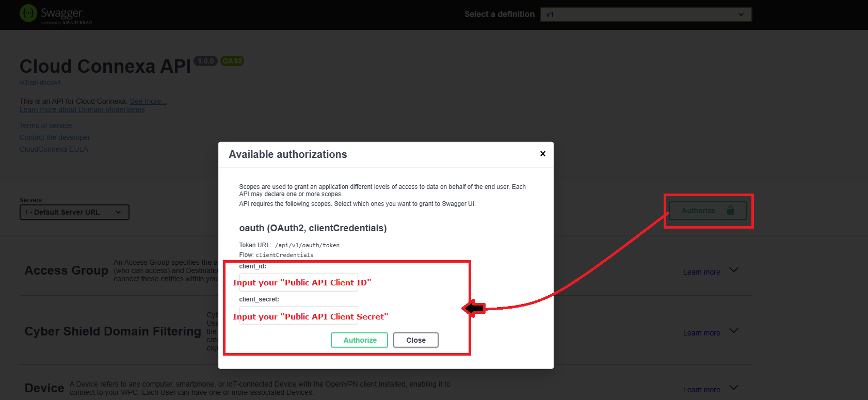Open Learn more link for Device
Screen dimensions: 868x400
coord(701,390)
